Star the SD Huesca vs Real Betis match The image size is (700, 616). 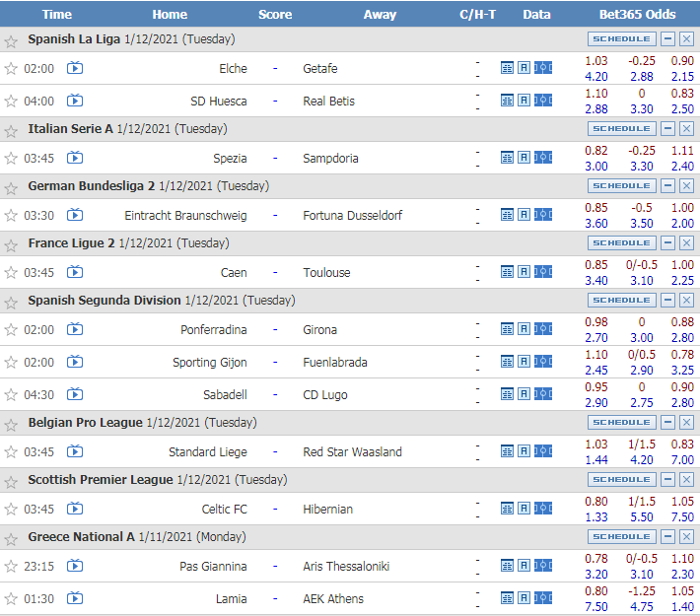[11, 101]
